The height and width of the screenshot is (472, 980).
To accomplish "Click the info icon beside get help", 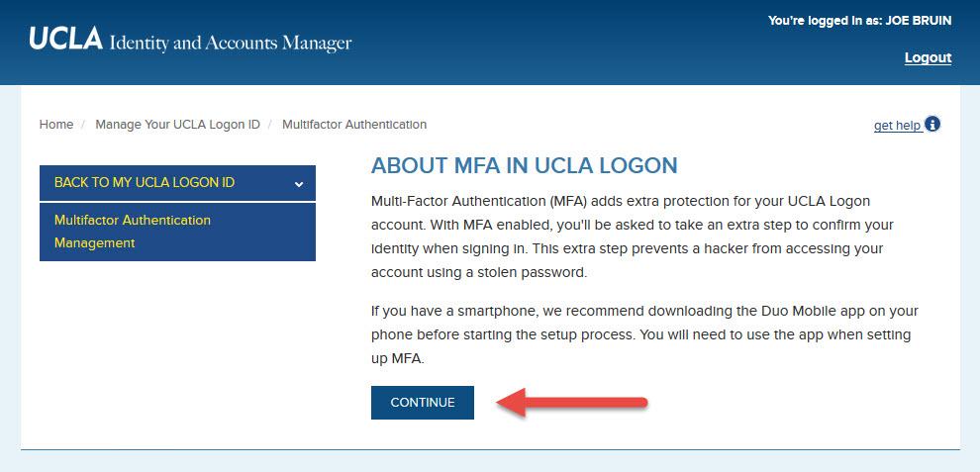I will click(932, 125).
